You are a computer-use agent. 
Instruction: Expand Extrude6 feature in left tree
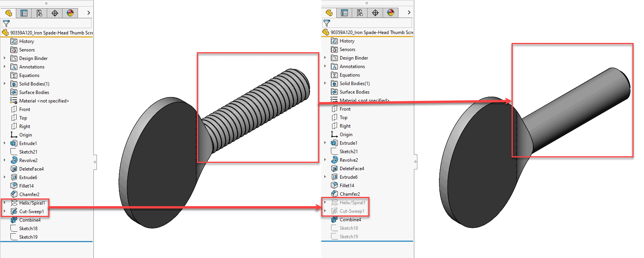pos(5,178)
